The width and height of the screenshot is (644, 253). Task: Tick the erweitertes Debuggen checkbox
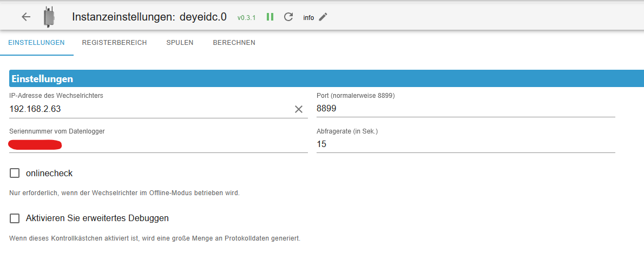[15, 218]
